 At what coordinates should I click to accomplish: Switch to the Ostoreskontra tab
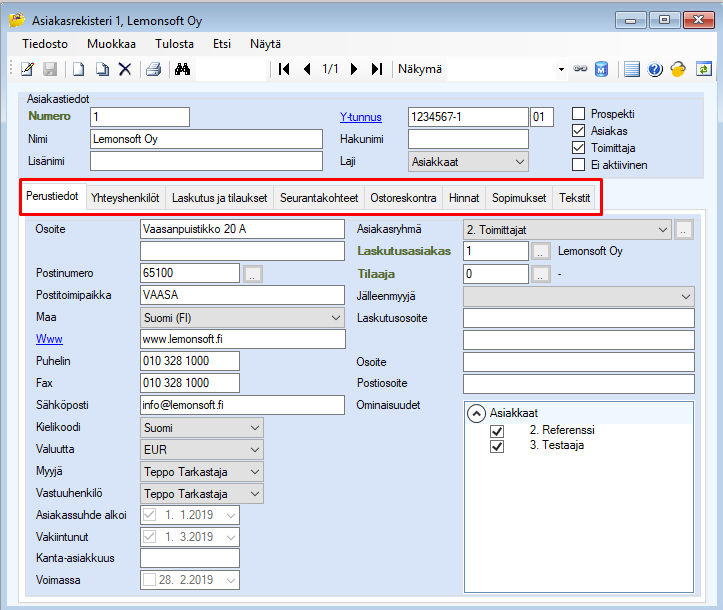tap(403, 198)
